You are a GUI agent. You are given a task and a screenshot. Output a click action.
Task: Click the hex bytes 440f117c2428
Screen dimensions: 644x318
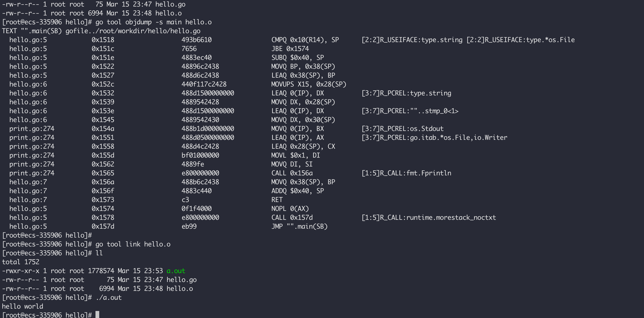click(204, 84)
